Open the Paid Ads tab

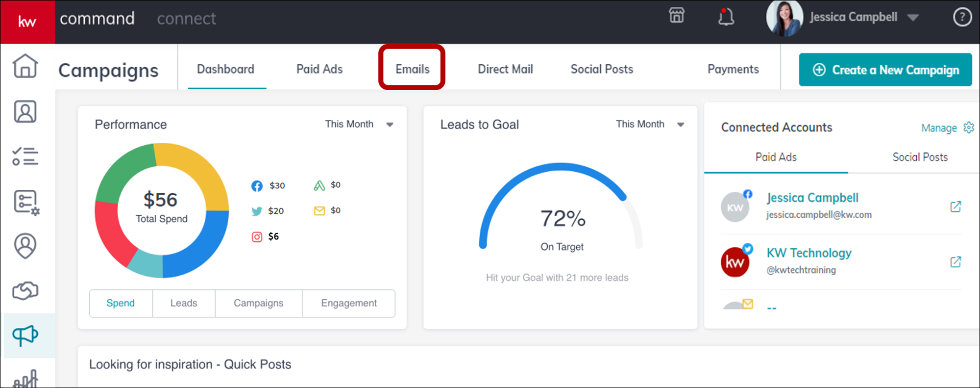coord(319,69)
